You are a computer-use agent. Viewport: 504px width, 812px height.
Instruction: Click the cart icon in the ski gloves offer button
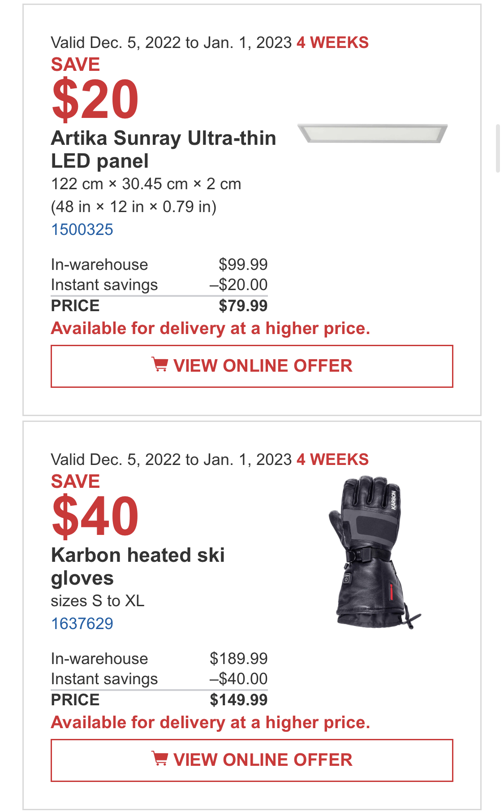pos(159,759)
